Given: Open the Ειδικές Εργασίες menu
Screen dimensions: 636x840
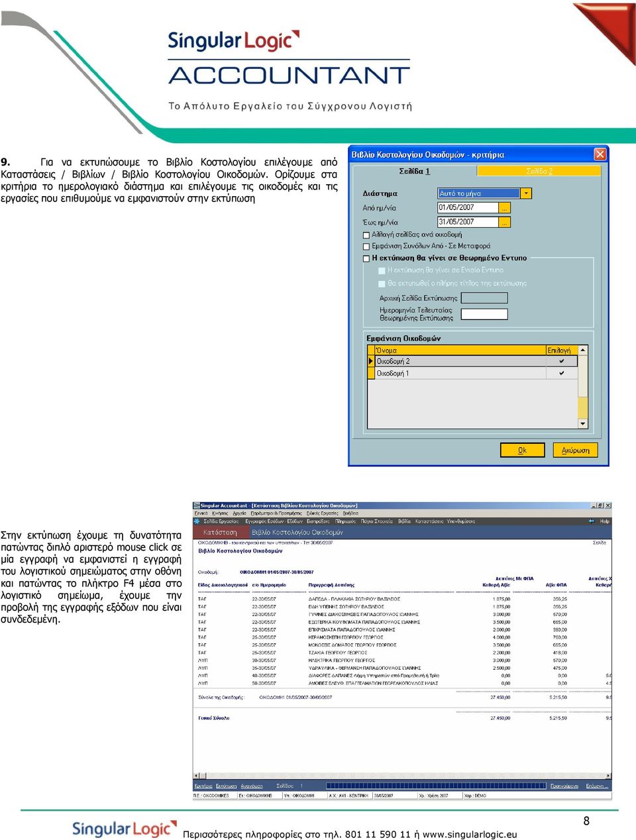Looking at the screenshot, I should 323,513.
